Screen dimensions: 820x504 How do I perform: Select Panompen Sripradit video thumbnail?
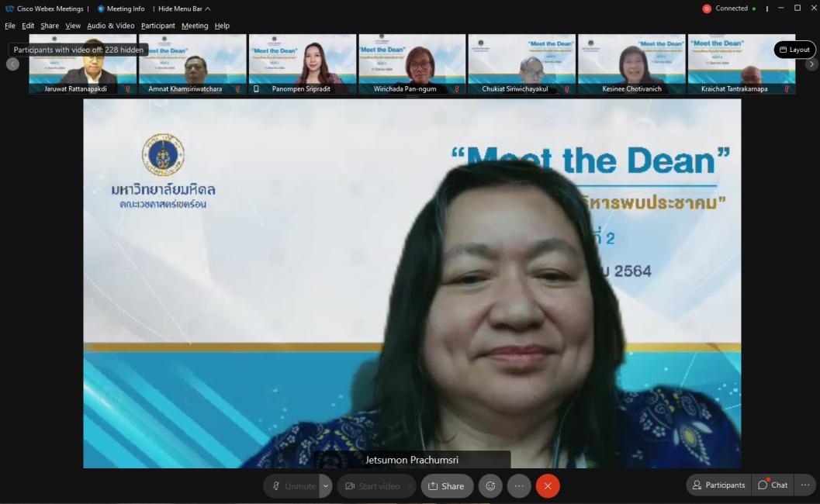click(x=303, y=64)
